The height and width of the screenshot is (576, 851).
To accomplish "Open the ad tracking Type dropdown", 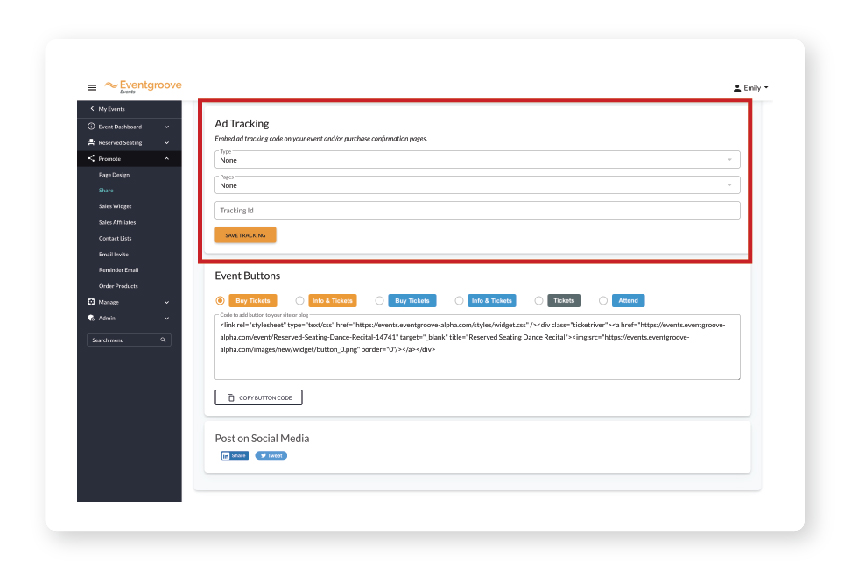I will (477, 160).
